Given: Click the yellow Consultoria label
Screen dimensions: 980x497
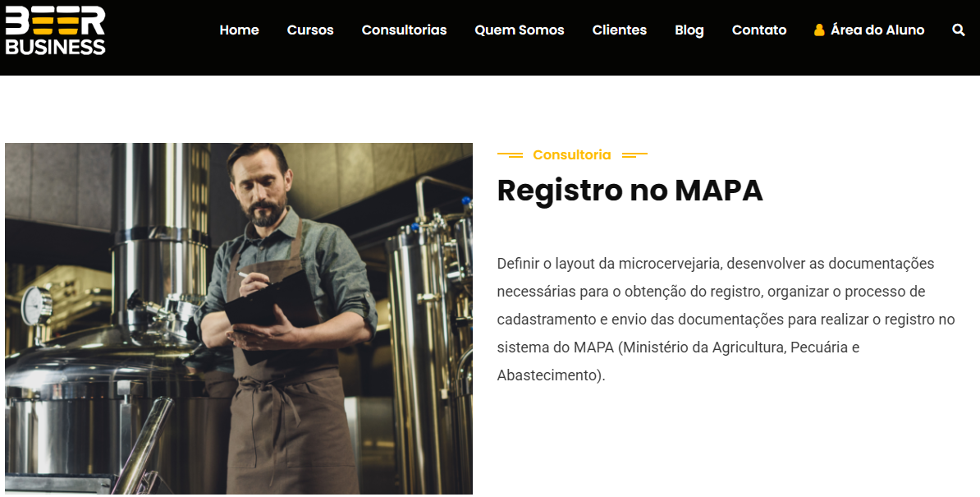Looking at the screenshot, I should pos(572,155).
